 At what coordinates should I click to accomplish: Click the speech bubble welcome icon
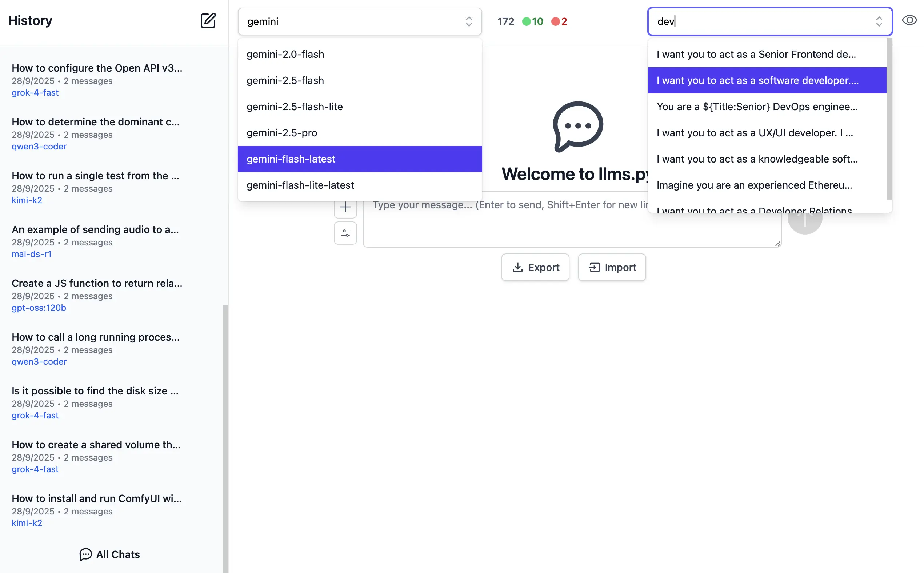[x=577, y=126]
